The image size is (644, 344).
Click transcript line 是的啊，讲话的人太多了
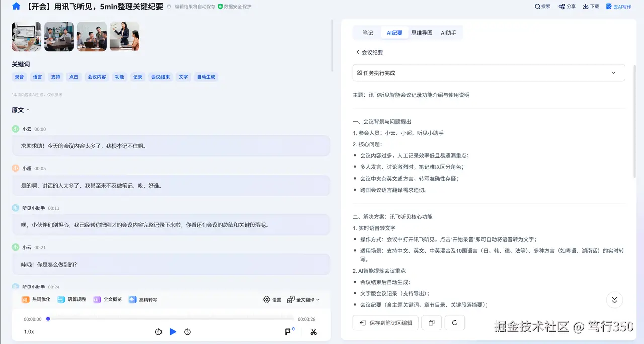point(171,185)
